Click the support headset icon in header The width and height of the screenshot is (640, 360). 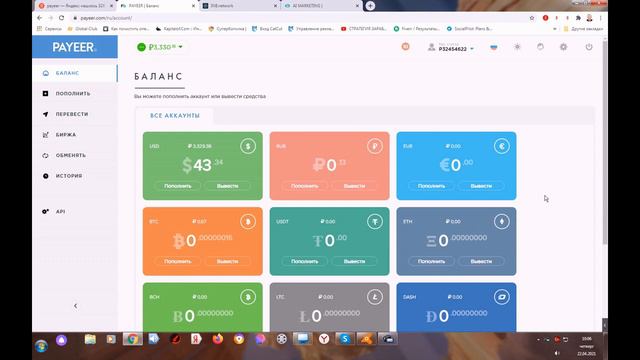[540, 47]
